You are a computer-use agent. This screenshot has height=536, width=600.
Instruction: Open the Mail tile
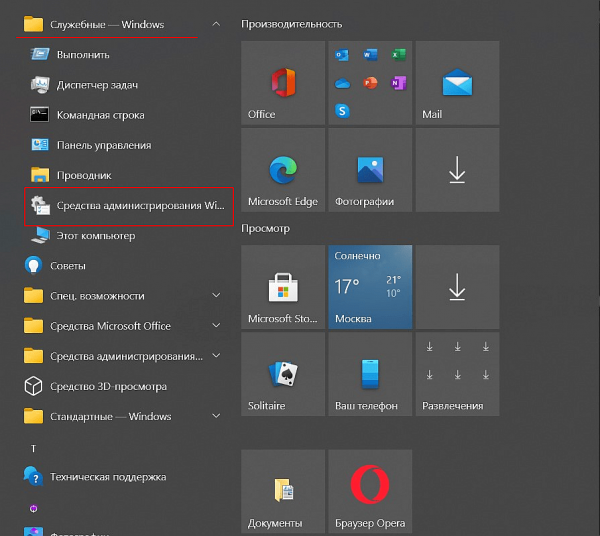point(457,83)
